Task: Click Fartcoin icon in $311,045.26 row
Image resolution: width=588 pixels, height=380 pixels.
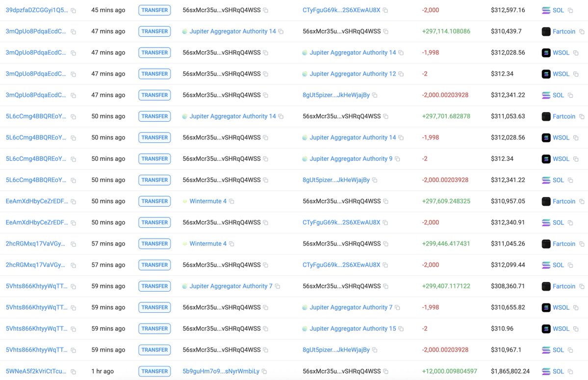Action: pos(546,244)
